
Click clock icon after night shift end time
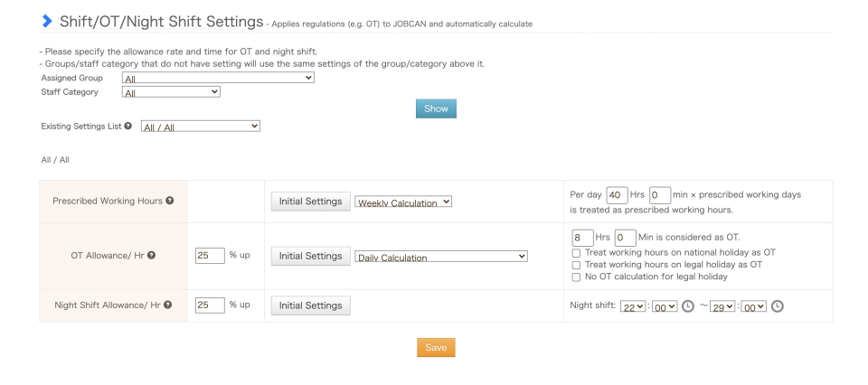coord(777,305)
